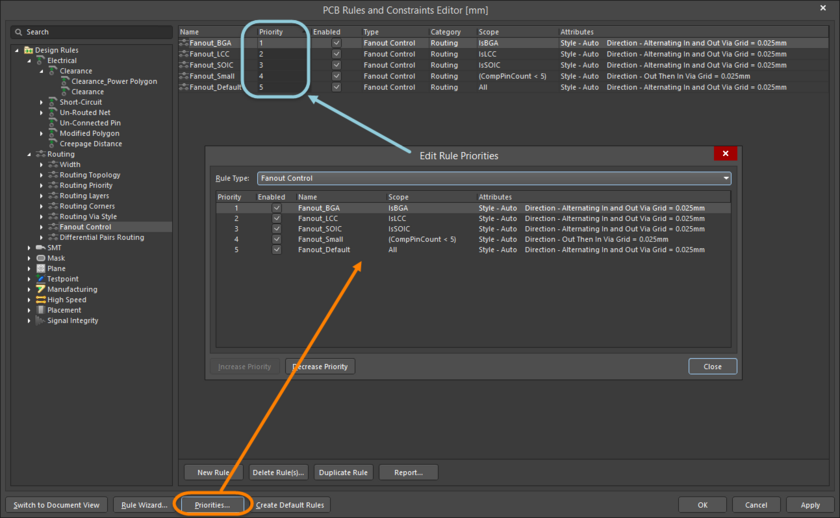Select Routing Layers in the rules tree

(x=84, y=196)
